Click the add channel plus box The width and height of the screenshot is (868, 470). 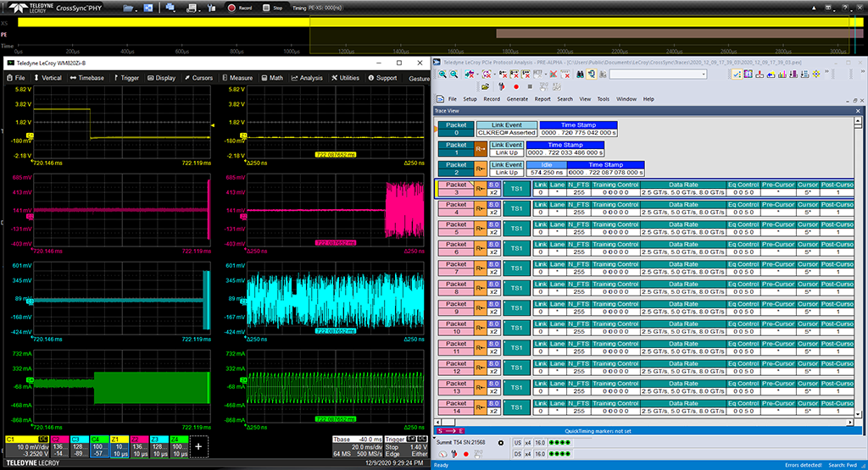pos(198,446)
